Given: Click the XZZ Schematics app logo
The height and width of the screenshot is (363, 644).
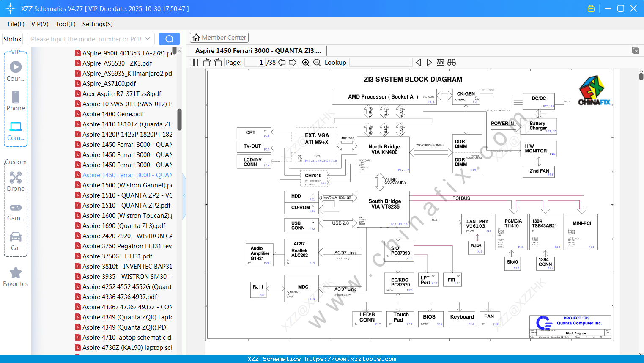Looking at the screenshot, I should pyautogui.click(x=11, y=8).
